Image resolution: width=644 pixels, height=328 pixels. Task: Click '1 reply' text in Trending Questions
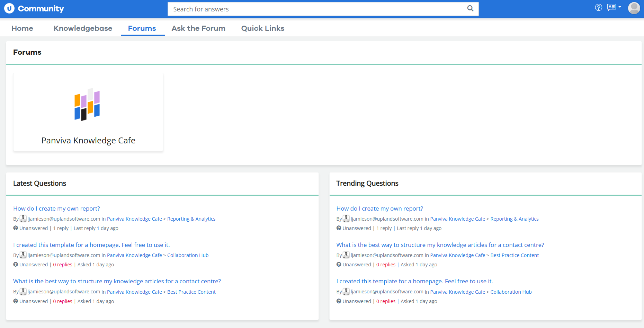(384, 228)
